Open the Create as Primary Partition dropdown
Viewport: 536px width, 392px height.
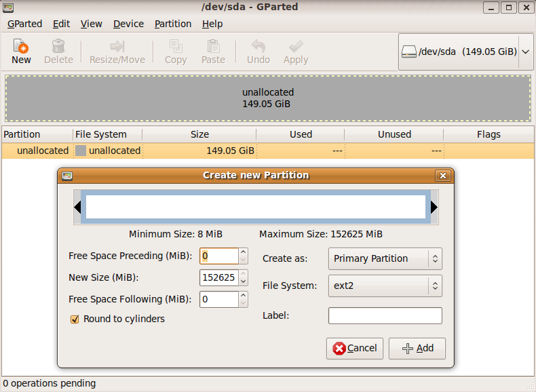385,258
